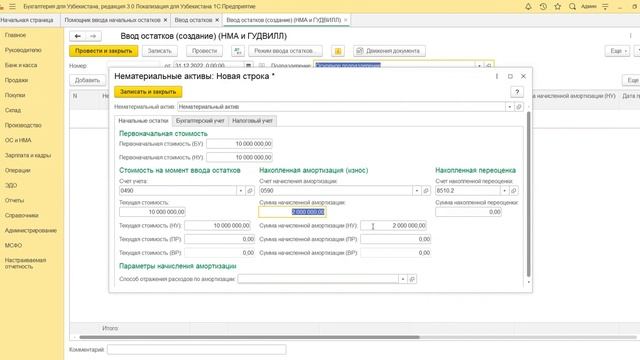Open Главное section in sidebar
This screenshot has width=640, height=360.
pos(16,35)
